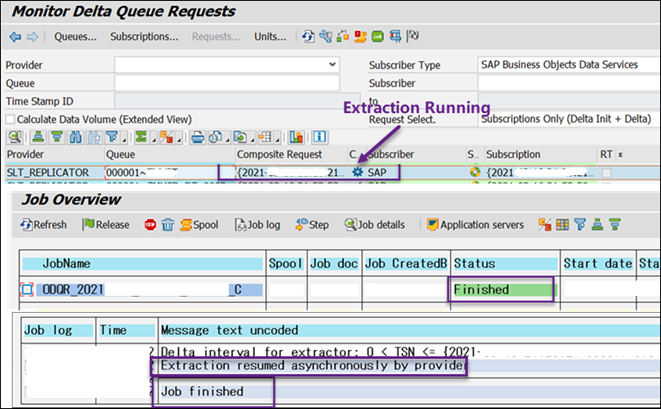Display the graphic chart icon
The width and height of the screenshot is (661, 409).
click(296, 137)
